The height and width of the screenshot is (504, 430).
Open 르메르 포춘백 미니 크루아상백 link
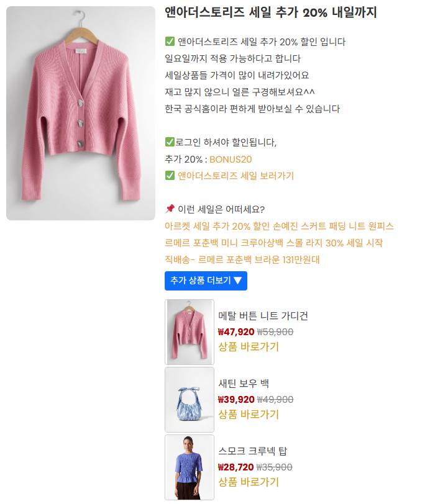click(x=273, y=243)
